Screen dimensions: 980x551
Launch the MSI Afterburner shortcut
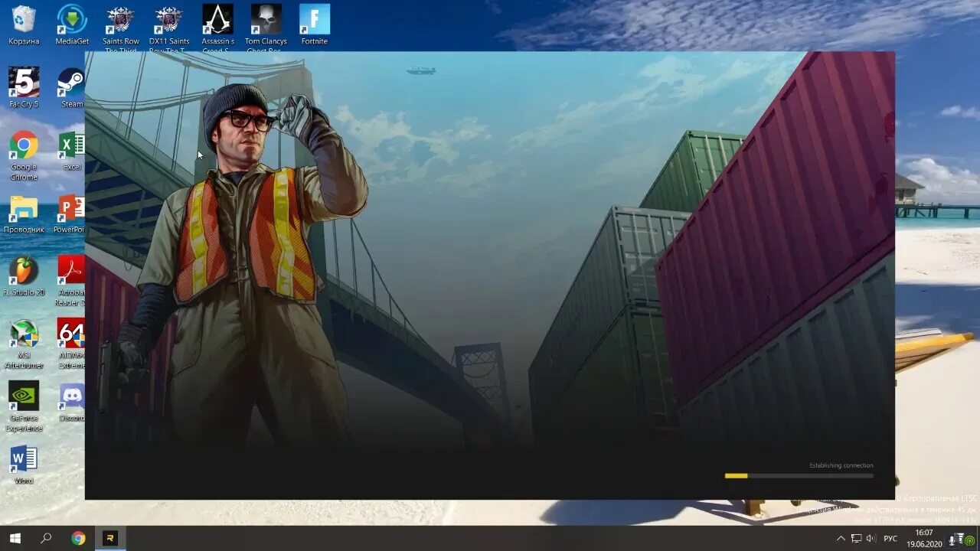tap(24, 344)
